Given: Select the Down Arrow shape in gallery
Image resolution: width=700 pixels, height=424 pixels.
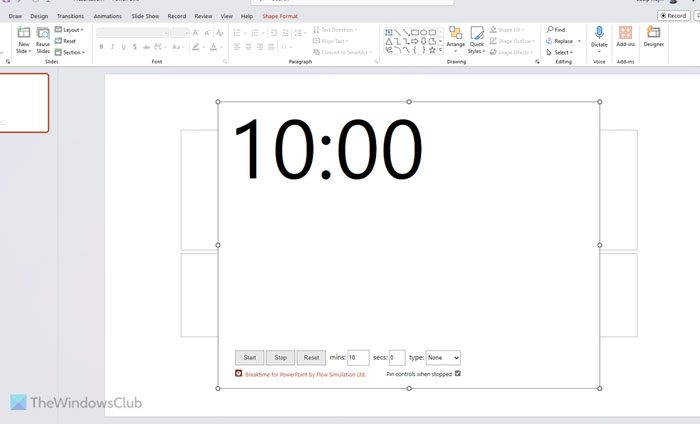Looking at the screenshot, I should pos(424,42).
